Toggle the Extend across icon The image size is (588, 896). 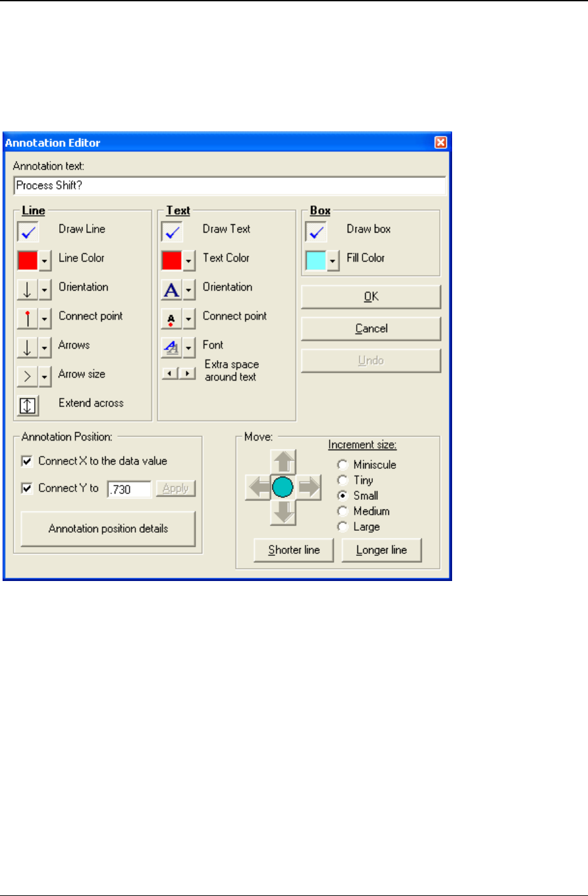pos(28,406)
